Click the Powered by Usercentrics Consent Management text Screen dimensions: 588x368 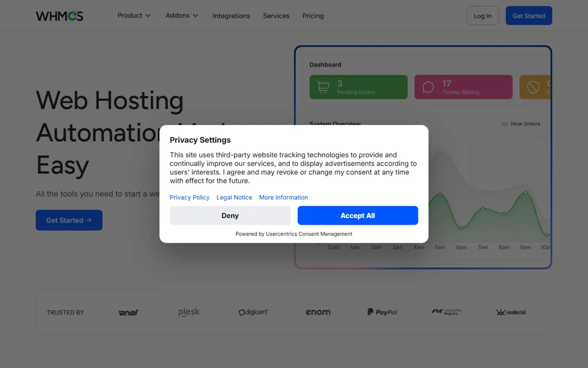293,234
